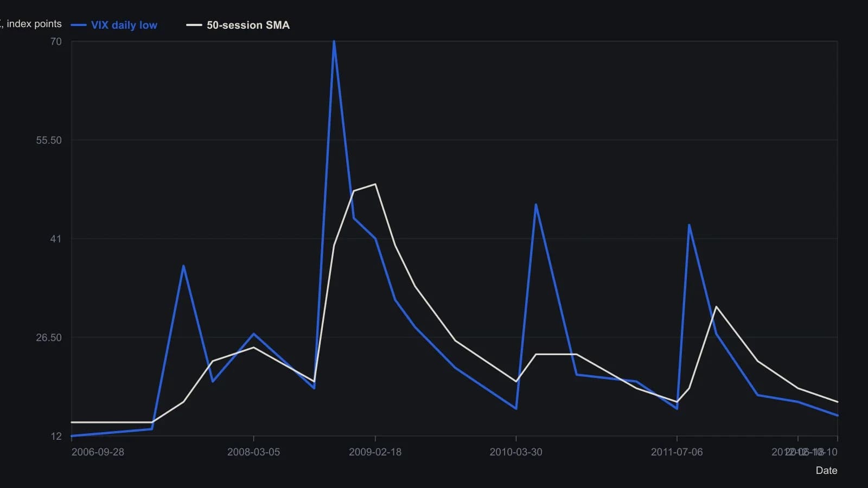
Task: Click the 26.50 y-axis tick label
Action: pyautogui.click(x=49, y=338)
